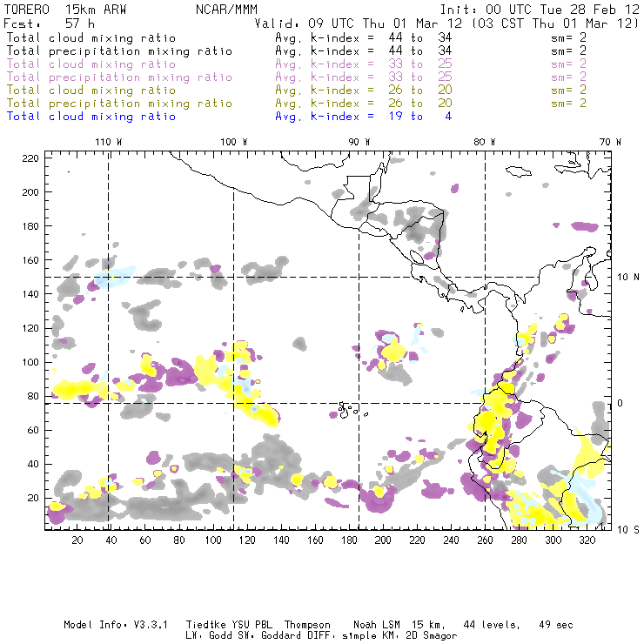
Task: Click black 'Total cloud mixing ratio' legend line
Action: 91,37
